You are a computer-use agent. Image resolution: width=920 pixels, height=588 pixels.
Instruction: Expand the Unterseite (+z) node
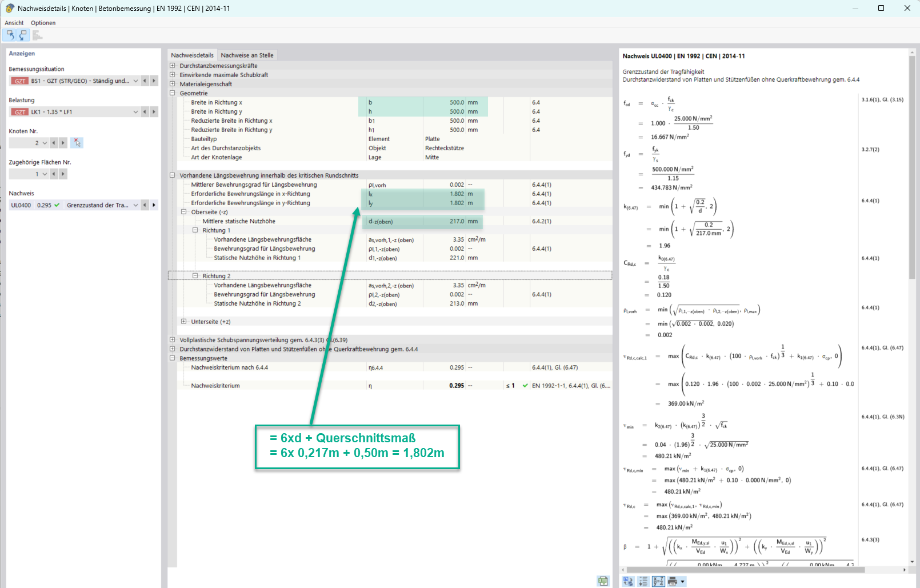point(184,322)
